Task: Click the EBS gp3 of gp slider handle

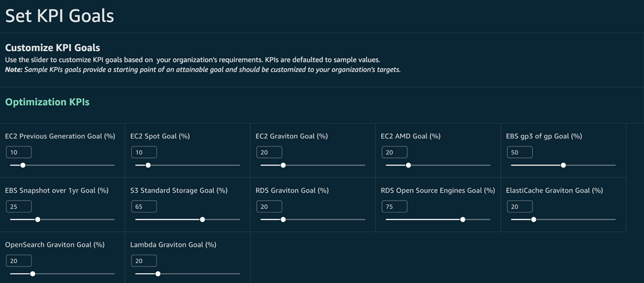Action: click(563, 165)
